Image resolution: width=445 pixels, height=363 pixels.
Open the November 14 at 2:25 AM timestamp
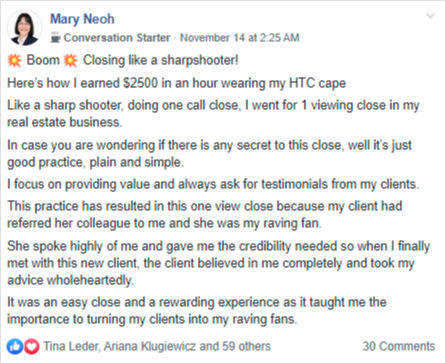coord(240,38)
